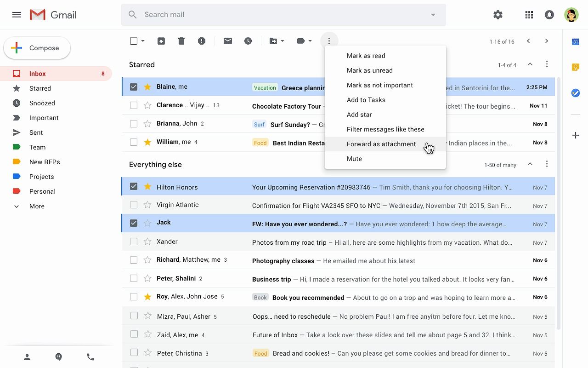Screen dimensions: 588x368
Task: Collapse the Starred section
Action: 530,64
